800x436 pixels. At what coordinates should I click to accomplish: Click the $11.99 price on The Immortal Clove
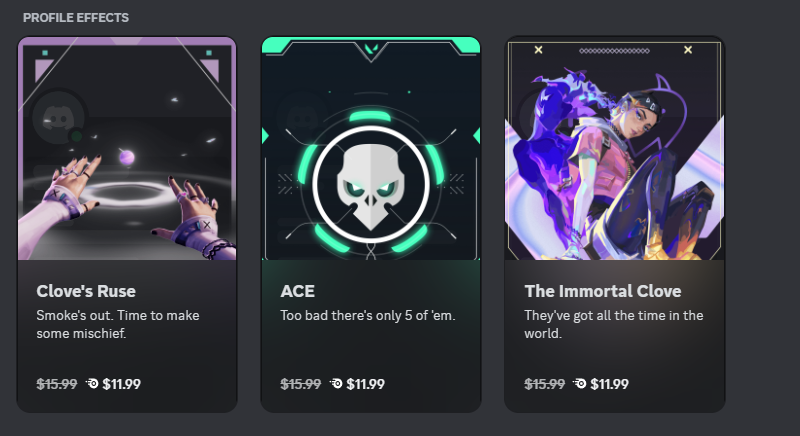(x=609, y=384)
